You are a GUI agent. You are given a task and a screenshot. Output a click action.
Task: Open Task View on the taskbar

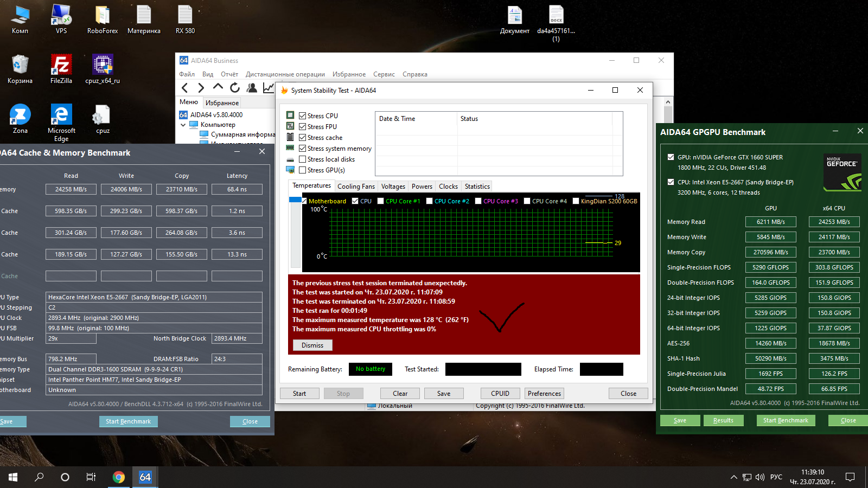pos(91,477)
